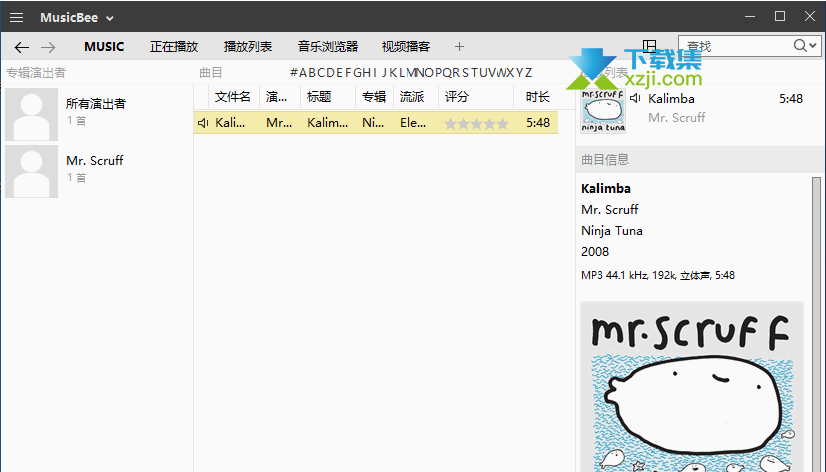Open the 播放列表 tab
The width and height of the screenshot is (826, 472).
pos(248,47)
